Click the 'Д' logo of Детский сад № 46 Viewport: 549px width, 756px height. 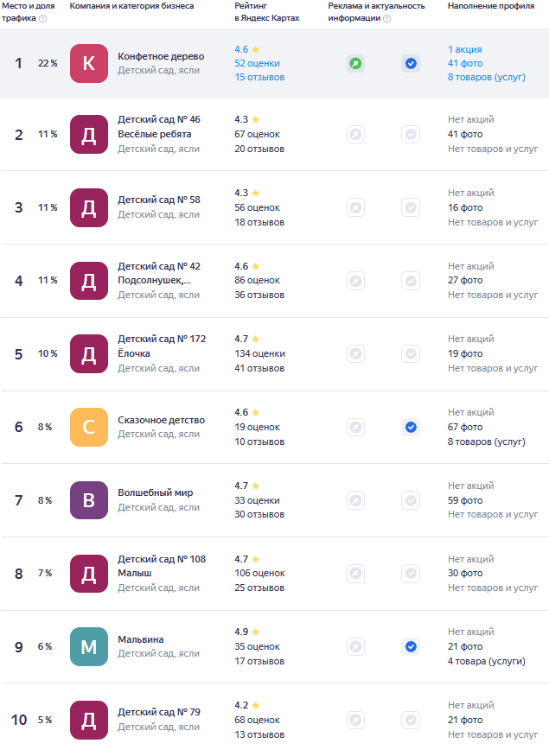tap(89, 135)
